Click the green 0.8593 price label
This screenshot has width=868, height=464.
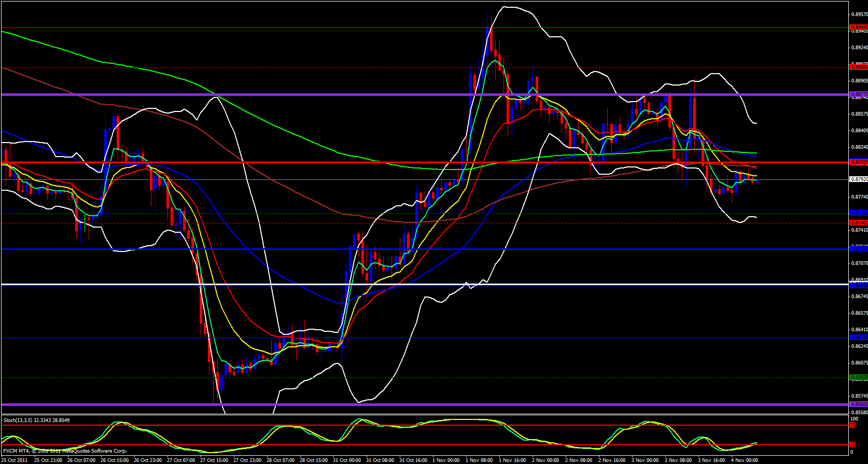pyautogui.click(x=858, y=377)
